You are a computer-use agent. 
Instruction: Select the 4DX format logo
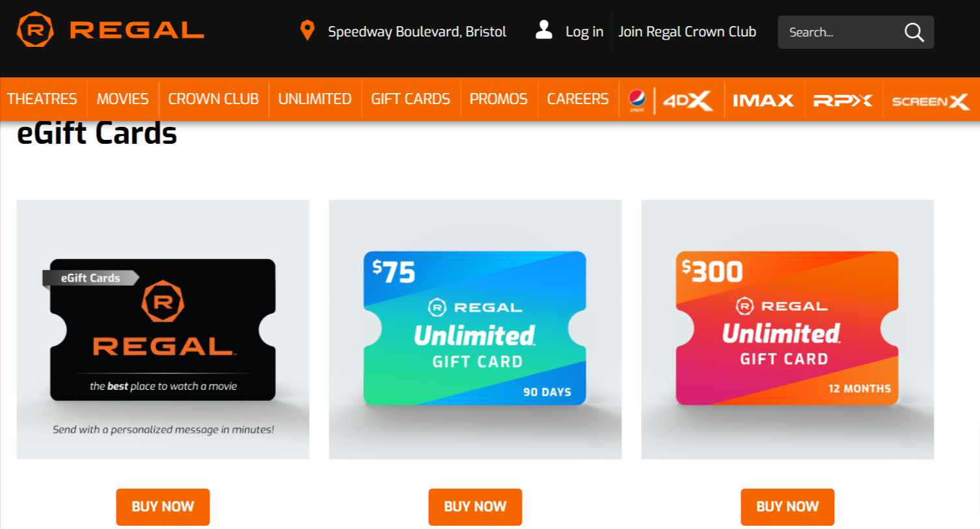688,100
